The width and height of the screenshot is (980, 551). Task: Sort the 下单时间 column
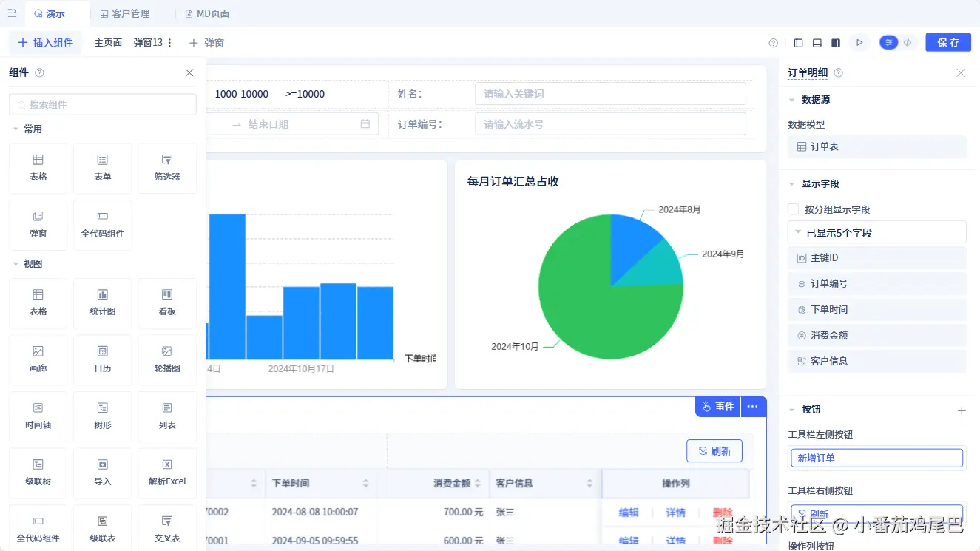tap(365, 483)
